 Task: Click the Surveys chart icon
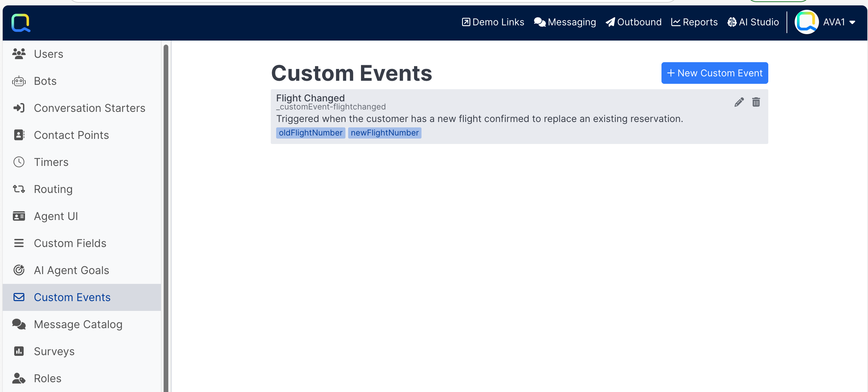(x=19, y=351)
